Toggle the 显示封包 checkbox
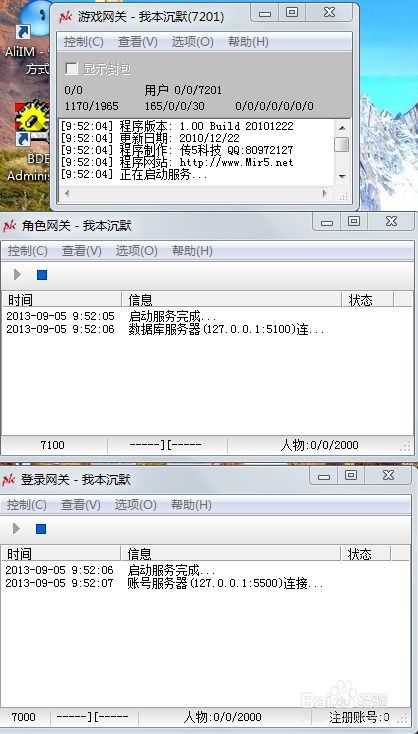The height and width of the screenshot is (734, 418). click(x=72, y=69)
